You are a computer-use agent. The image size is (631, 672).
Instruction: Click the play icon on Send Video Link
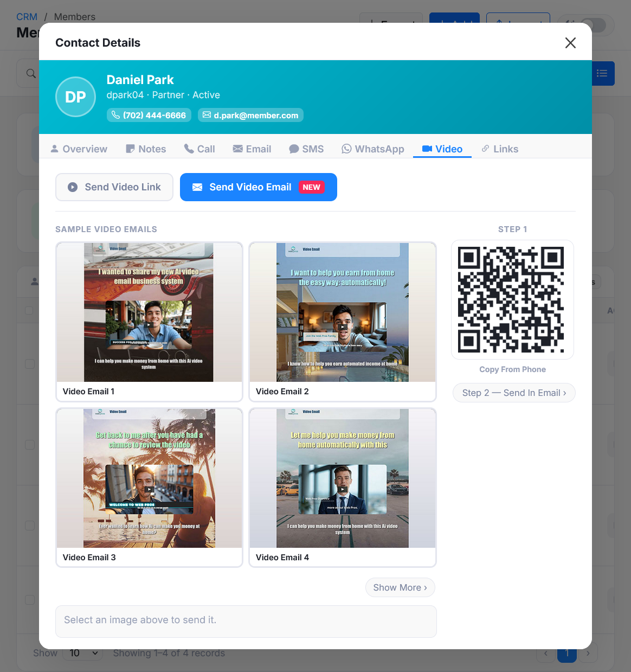click(73, 187)
